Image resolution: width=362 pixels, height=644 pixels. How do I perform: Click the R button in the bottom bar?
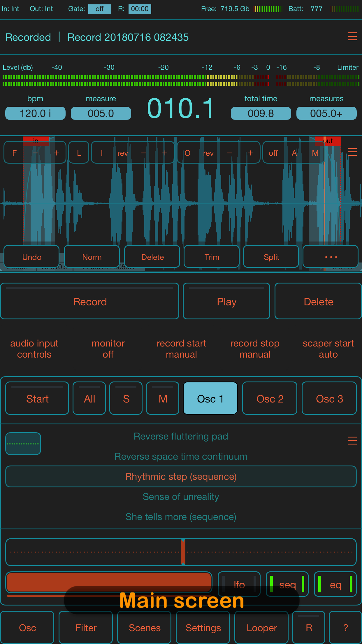tap(309, 628)
